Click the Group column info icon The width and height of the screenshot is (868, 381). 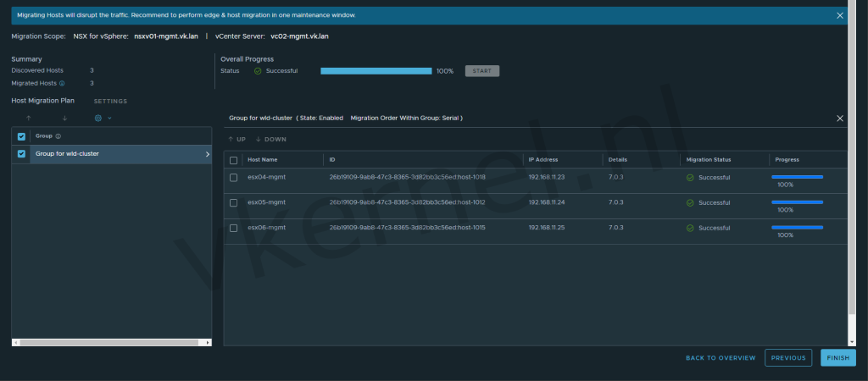[58, 135]
